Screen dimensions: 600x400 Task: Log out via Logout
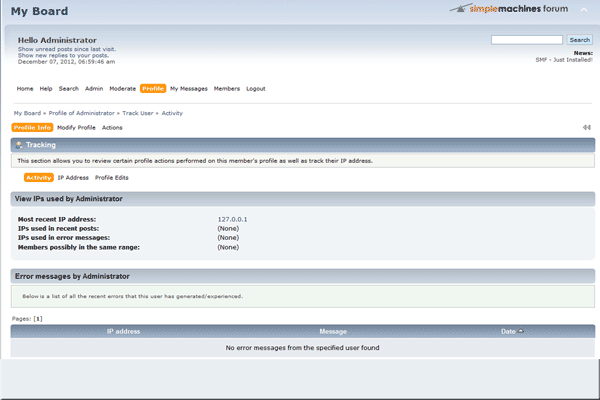256,89
